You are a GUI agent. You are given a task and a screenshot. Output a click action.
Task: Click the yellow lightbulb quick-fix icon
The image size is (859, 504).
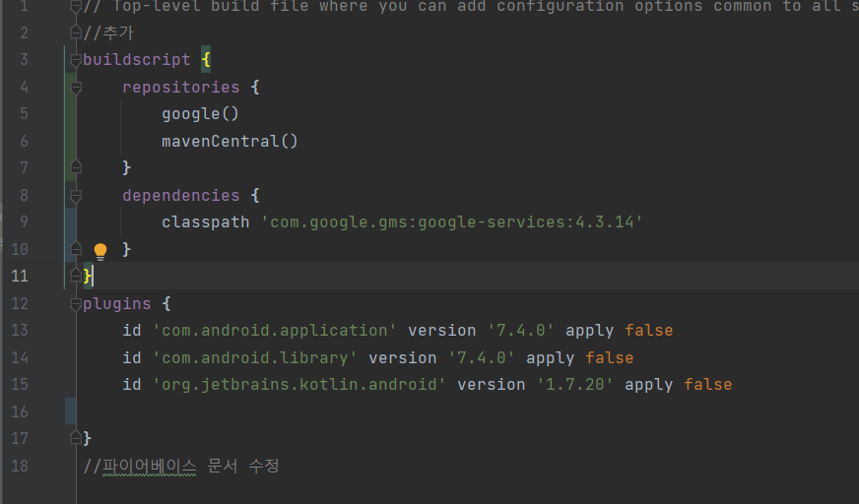[x=100, y=251]
